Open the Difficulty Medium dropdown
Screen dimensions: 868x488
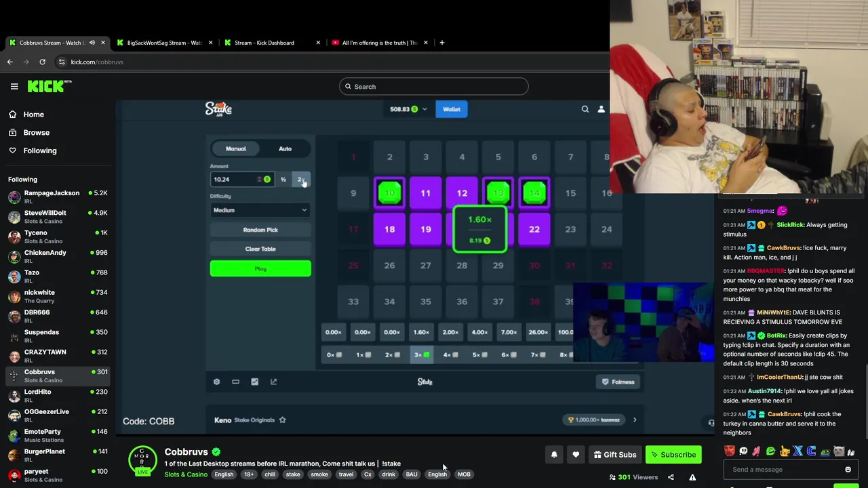pyautogui.click(x=260, y=210)
